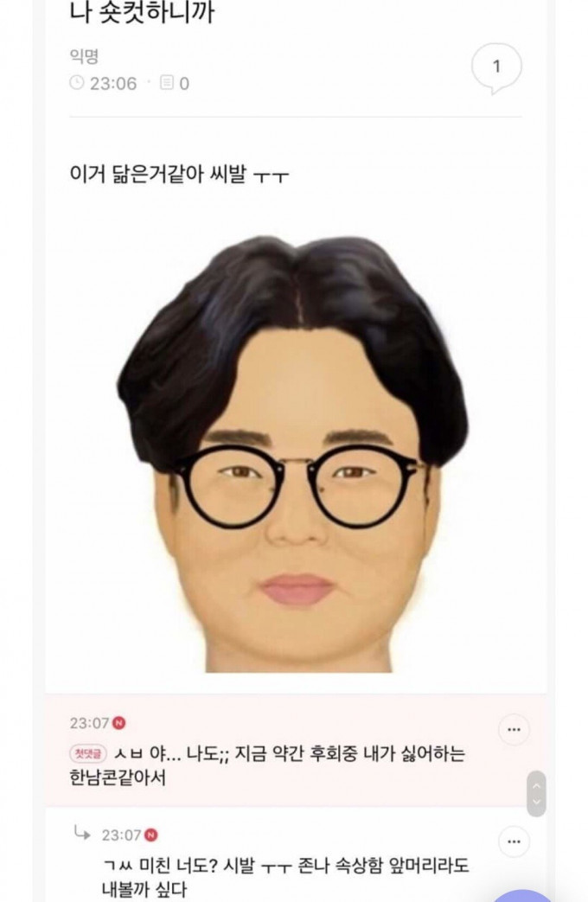Open the comment bubble showing 1
Image resolution: width=588 pixels, height=902 pixels.
point(496,67)
